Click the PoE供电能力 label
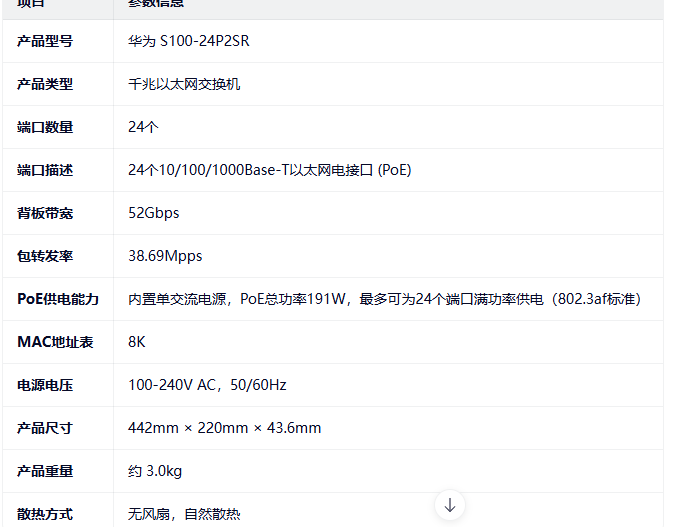 [58, 299]
